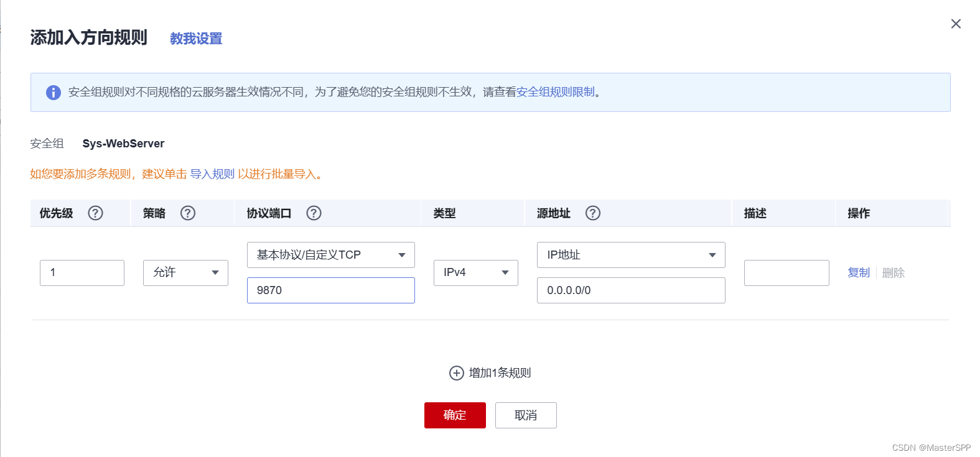Click the Sys-WebServer security group name

[x=123, y=144]
